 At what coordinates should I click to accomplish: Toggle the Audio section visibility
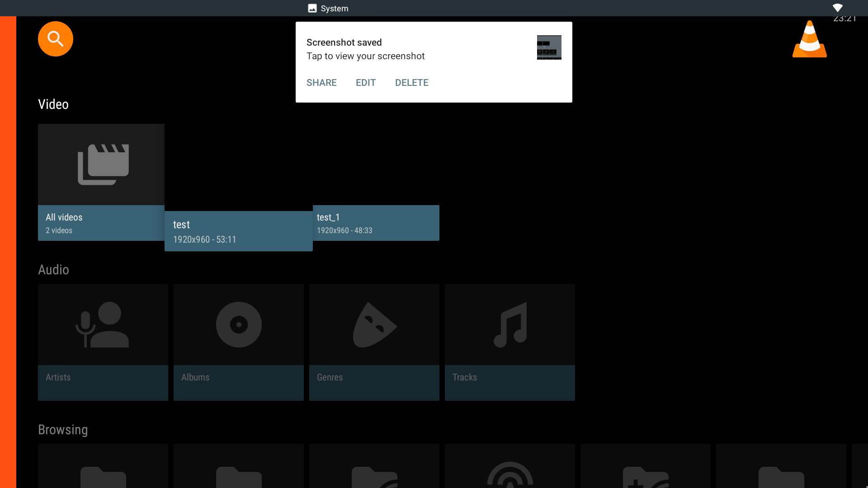[x=53, y=269]
